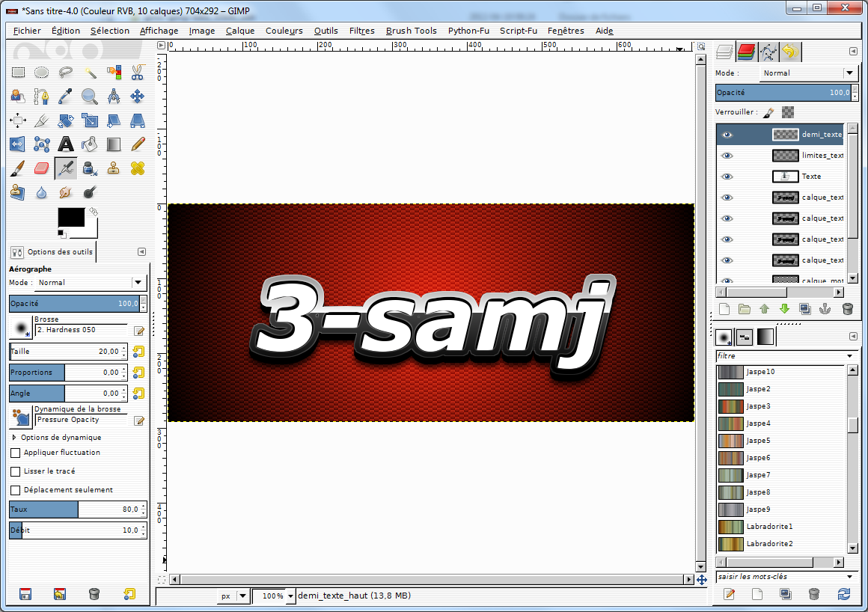Screen dimensions: 868x612
Task: Select the Bucket Fill tool
Action: [90, 144]
